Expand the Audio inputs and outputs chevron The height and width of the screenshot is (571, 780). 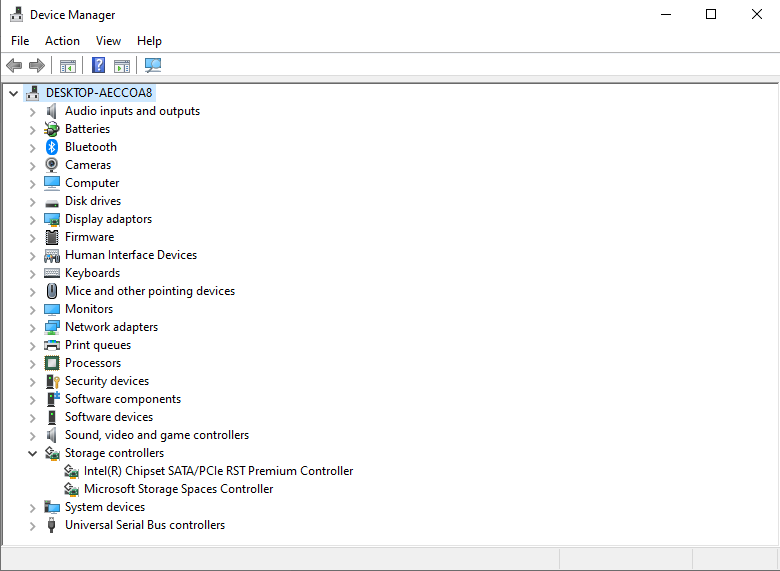tap(32, 112)
